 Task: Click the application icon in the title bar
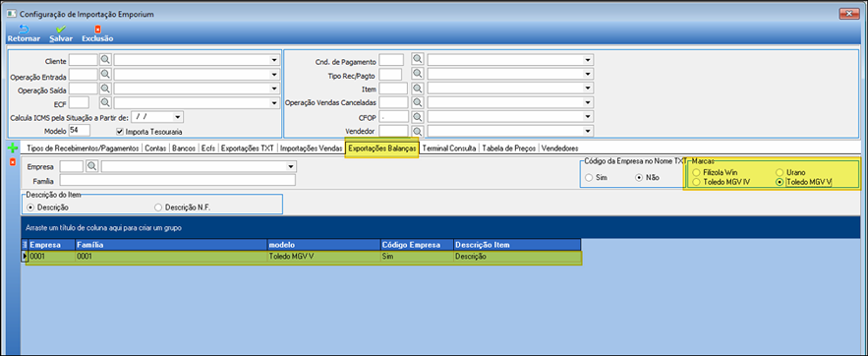(x=11, y=13)
